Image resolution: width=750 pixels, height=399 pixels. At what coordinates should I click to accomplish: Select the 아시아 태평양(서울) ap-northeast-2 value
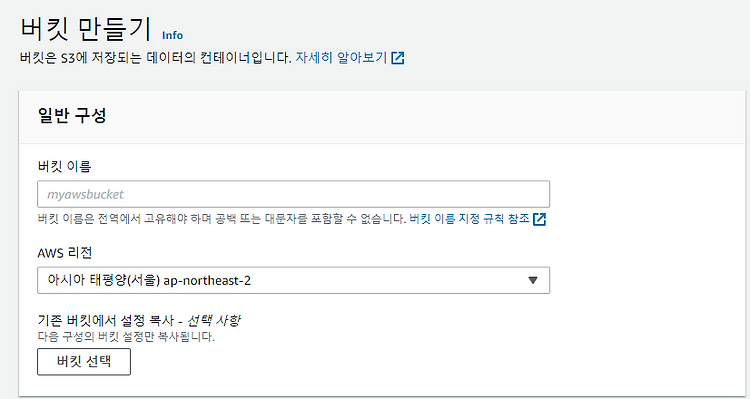coord(149,280)
